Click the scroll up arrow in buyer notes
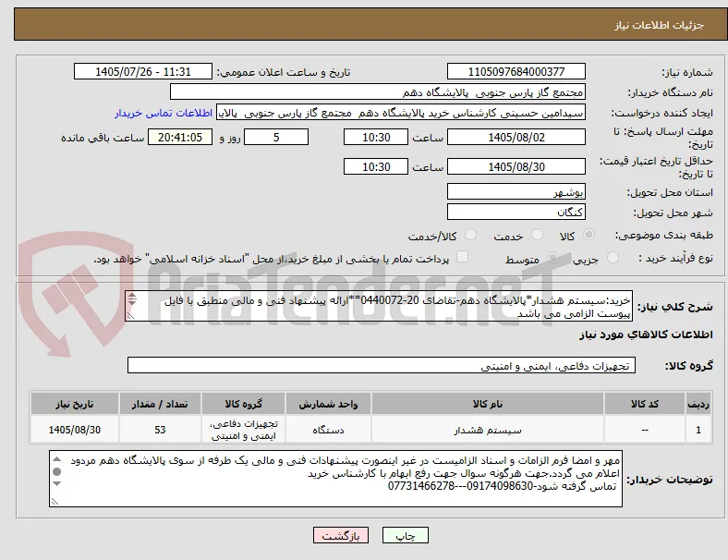The image size is (728, 560). pos(56,459)
